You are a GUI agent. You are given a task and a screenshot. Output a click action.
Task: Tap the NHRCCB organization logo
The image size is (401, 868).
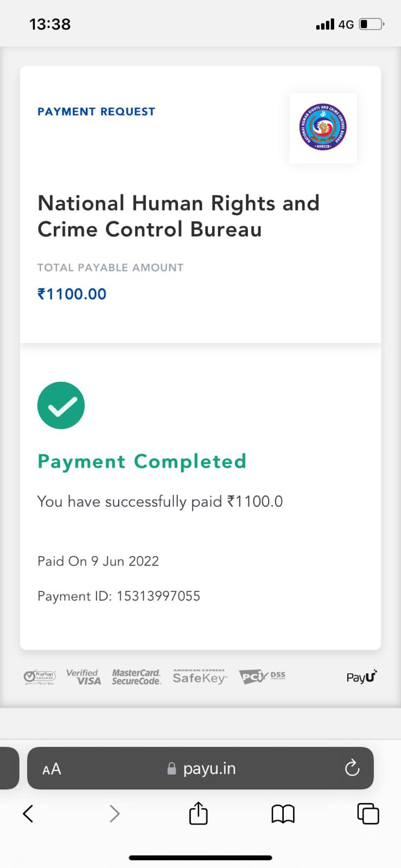coord(323,128)
